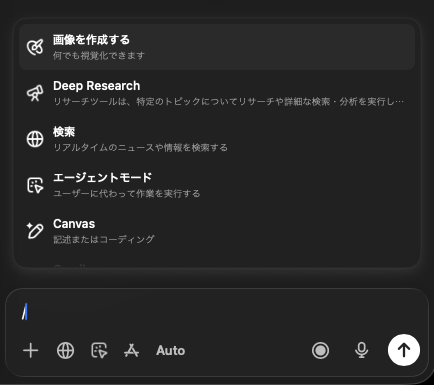This screenshot has width=434, height=385.
Task: Open the Auto model selector
Action: tap(171, 351)
